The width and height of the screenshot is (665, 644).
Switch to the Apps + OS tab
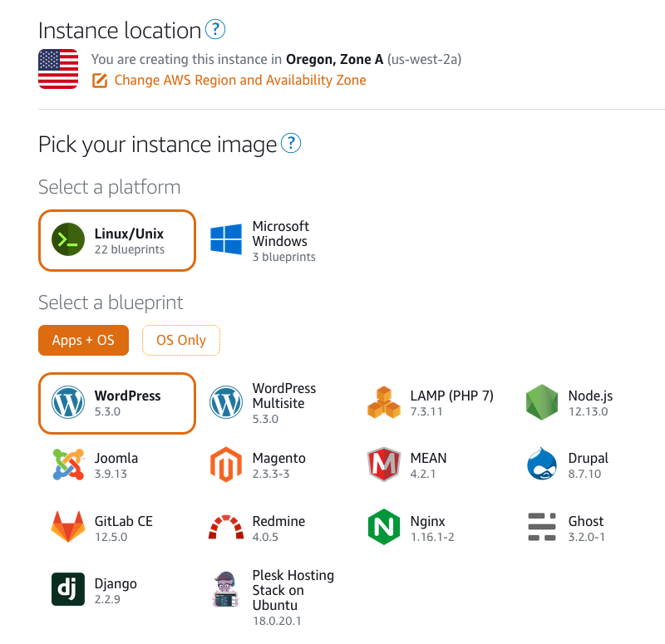point(83,340)
